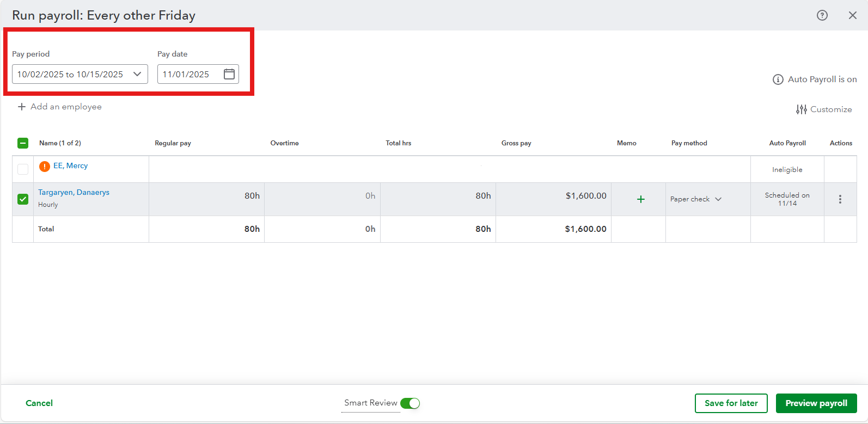
Task: Close the Run payroll window
Action: 853,15
